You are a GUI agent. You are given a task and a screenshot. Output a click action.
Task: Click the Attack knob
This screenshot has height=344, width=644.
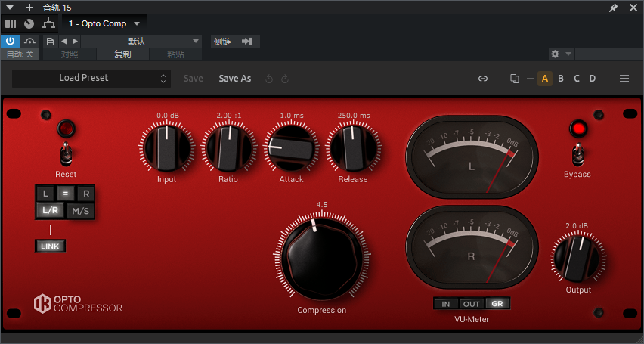click(291, 147)
